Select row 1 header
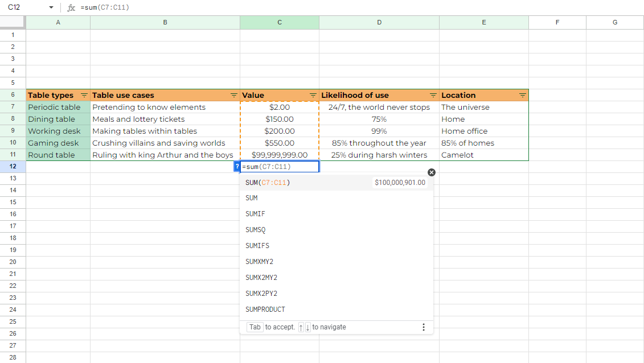644x363 pixels. click(13, 35)
